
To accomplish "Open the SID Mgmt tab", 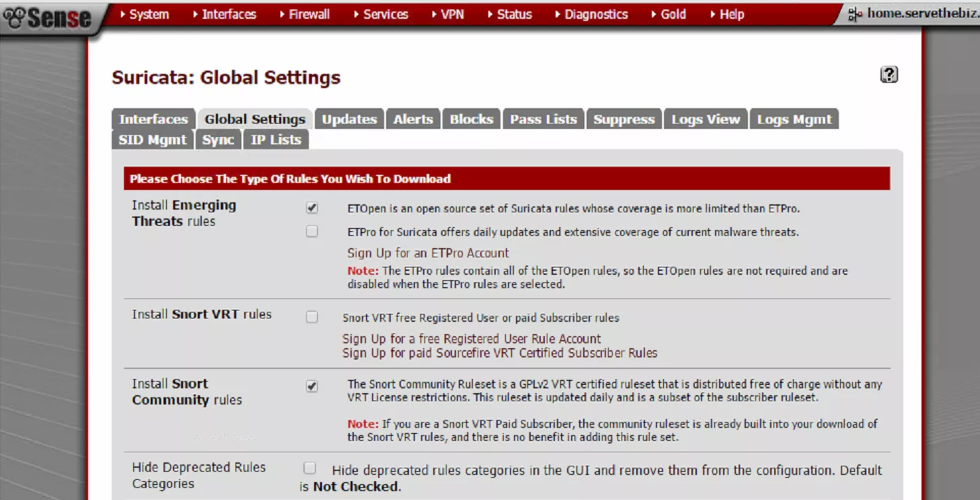I will coord(153,139).
